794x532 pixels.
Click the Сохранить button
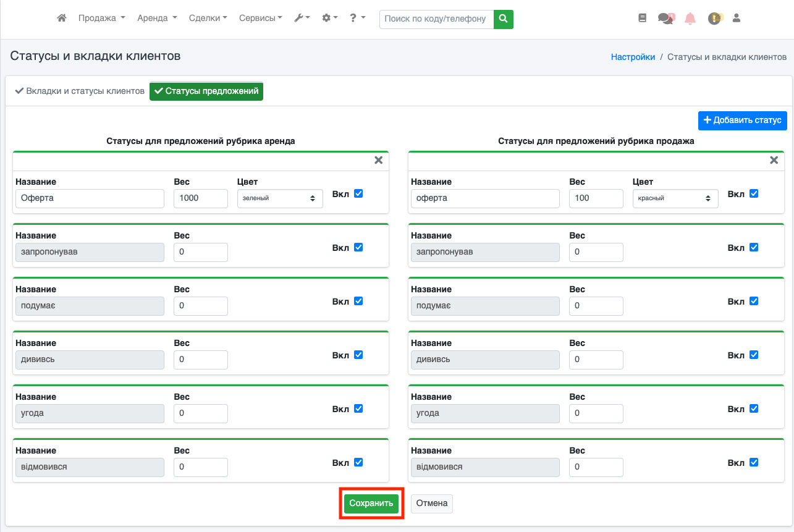[371, 504]
